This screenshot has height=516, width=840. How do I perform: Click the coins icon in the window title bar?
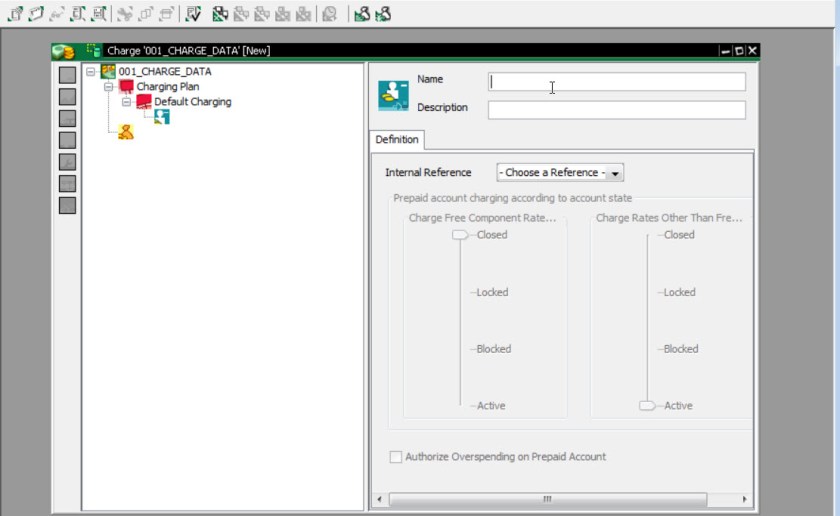tap(64, 50)
